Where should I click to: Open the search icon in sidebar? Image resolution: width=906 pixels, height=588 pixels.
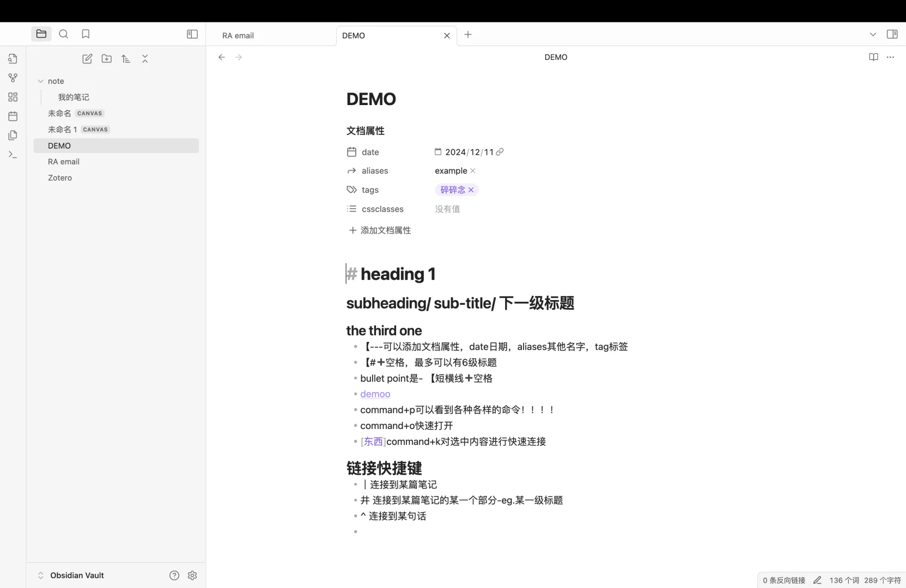point(64,34)
